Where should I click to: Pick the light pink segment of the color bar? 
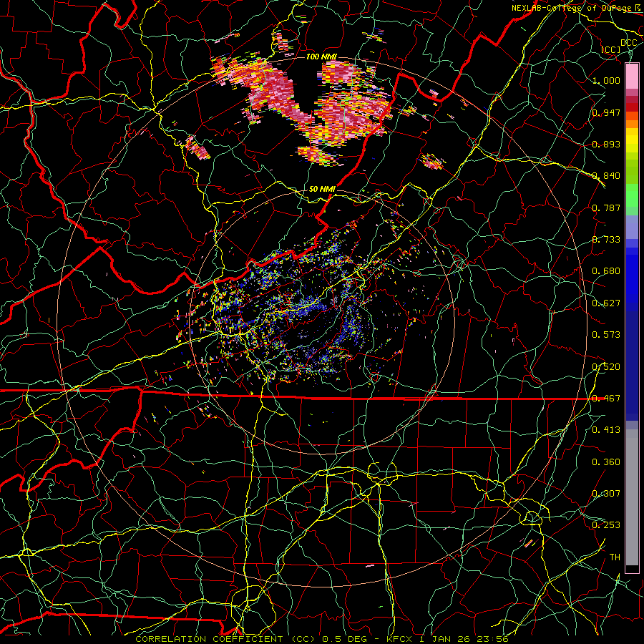point(632,77)
